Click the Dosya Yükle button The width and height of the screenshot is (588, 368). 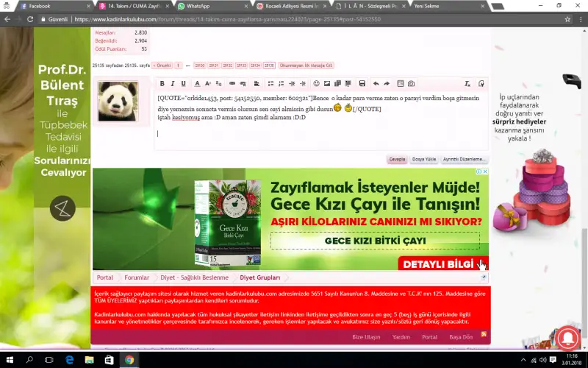pos(423,159)
